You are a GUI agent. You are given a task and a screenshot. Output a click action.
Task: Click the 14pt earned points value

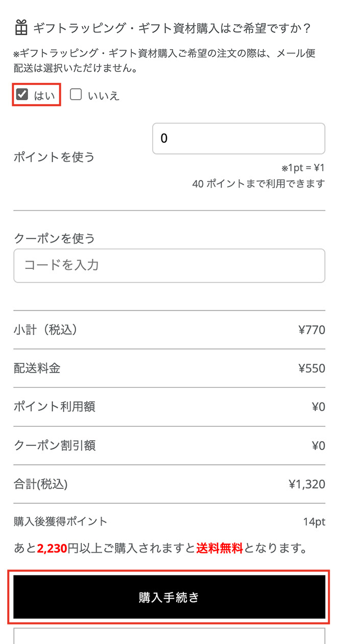tap(314, 522)
